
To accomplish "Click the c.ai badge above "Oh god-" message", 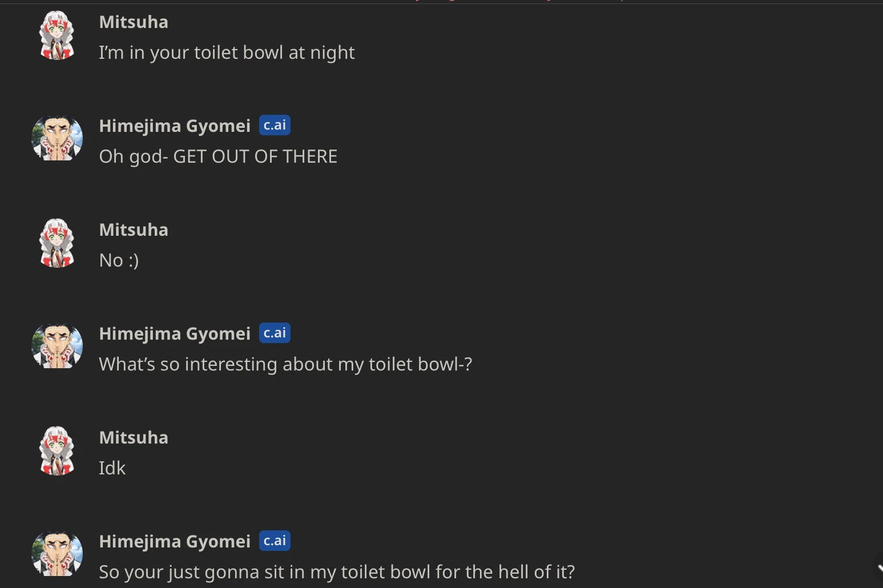I will (x=275, y=125).
